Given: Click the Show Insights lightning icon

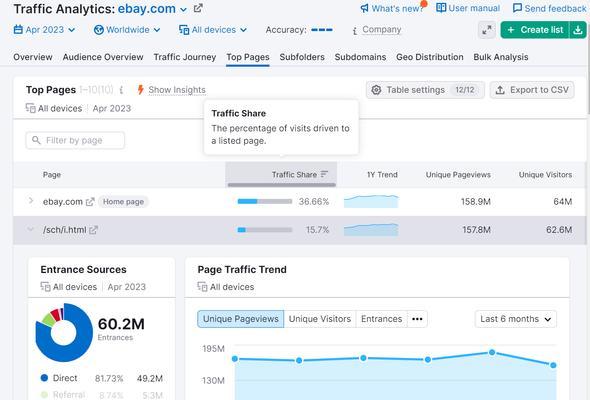Looking at the screenshot, I should [x=140, y=90].
